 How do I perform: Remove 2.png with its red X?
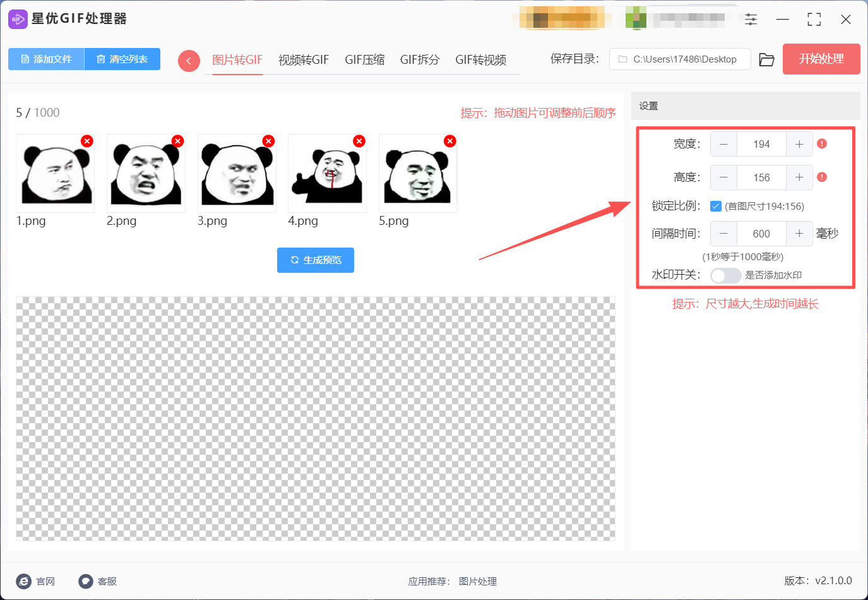pos(178,141)
